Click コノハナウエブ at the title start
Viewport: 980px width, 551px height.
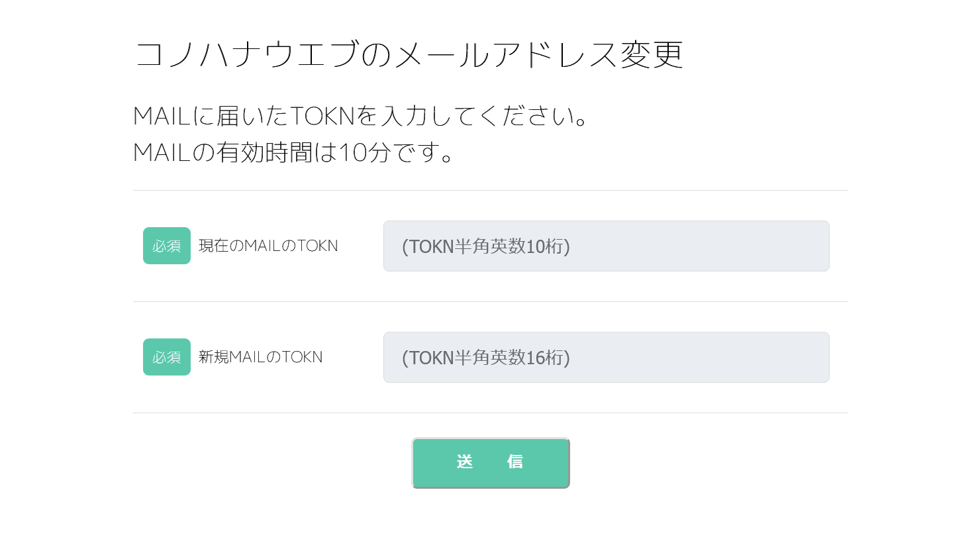click(247, 54)
